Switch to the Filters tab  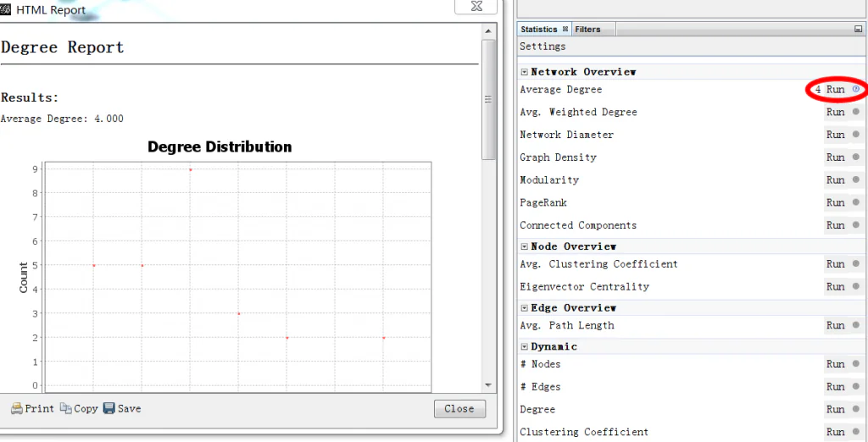tap(587, 29)
